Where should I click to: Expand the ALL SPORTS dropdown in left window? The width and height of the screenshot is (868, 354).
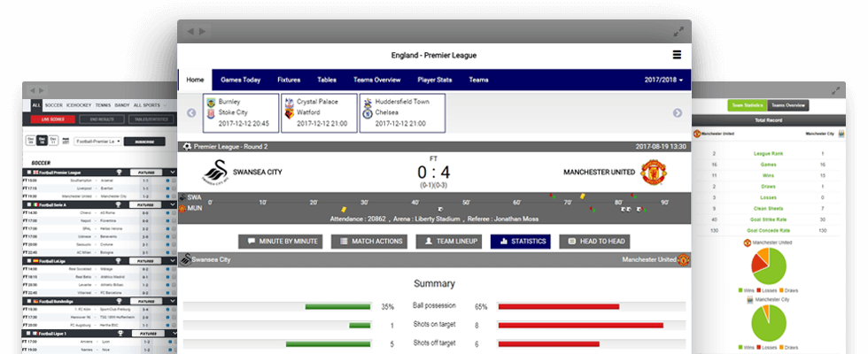tap(150, 105)
